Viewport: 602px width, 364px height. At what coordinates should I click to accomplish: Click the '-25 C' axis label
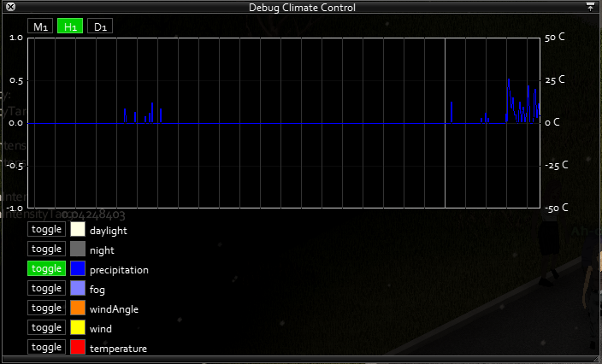pos(557,165)
